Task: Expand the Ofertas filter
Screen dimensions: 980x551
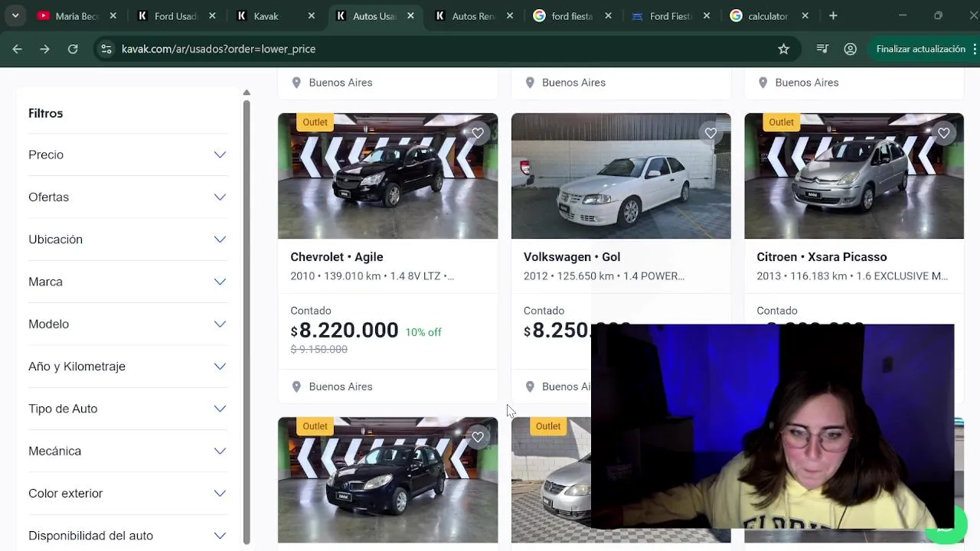Action: [x=127, y=197]
